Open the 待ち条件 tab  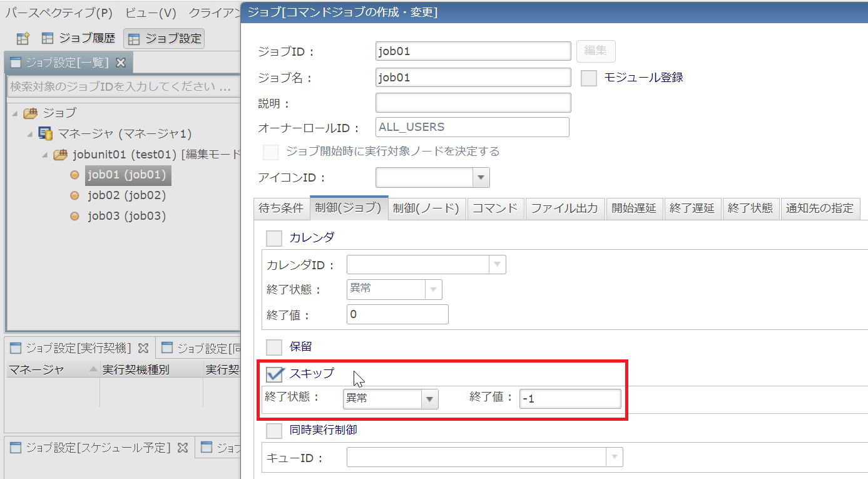tap(281, 209)
